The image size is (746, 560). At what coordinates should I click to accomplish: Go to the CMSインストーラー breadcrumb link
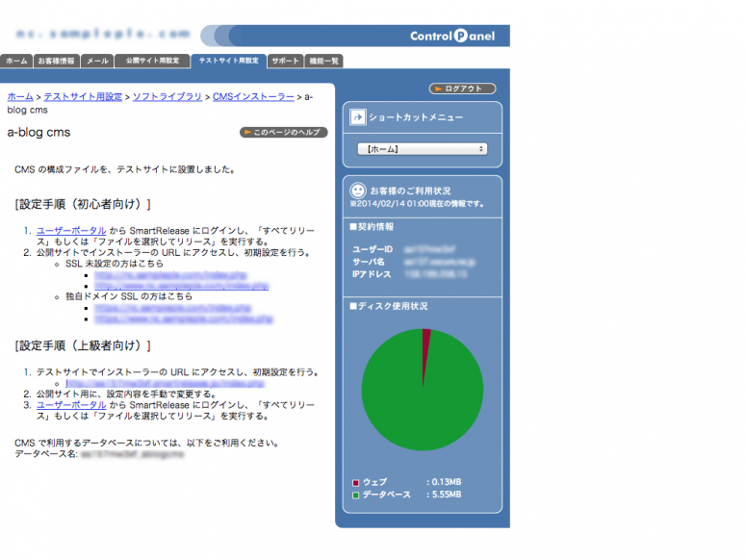[253, 97]
